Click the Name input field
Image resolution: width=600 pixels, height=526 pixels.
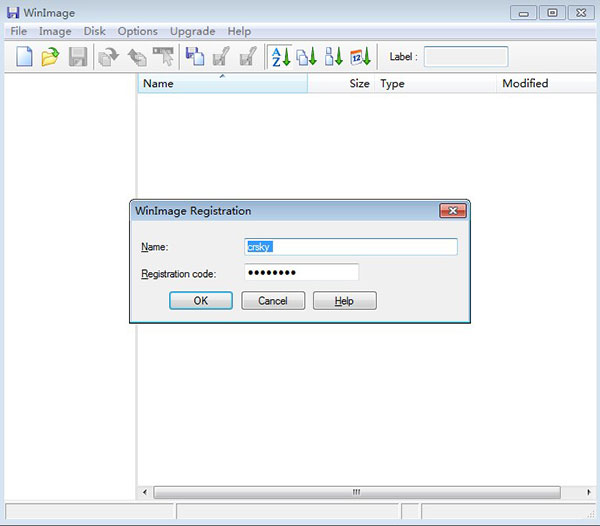pyautogui.click(x=351, y=247)
